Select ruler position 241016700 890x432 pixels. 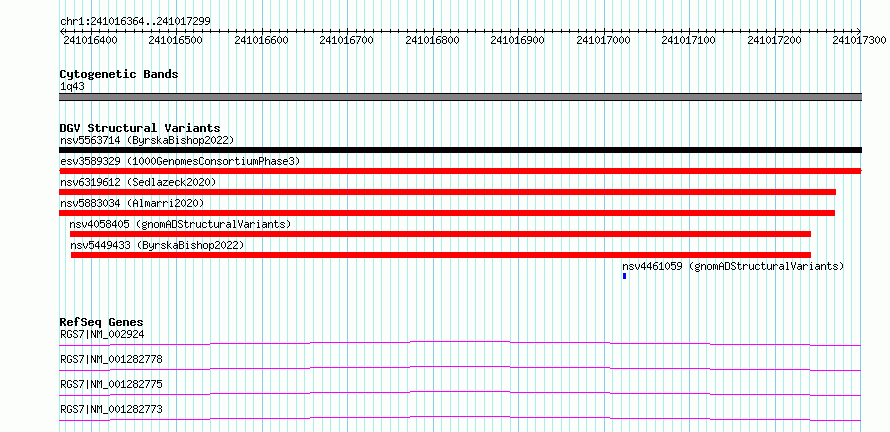[347, 40]
